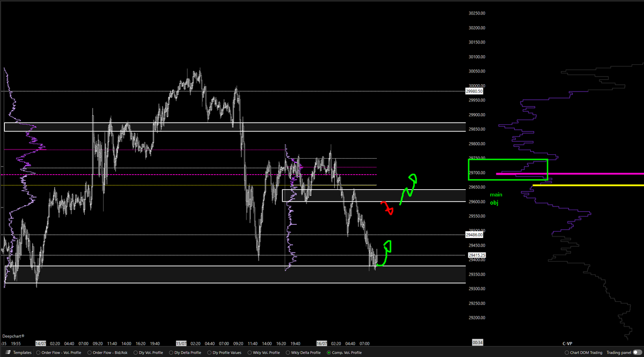Click the 29300.00 price axis value
The width and height of the screenshot is (644, 357).
pyautogui.click(x=477, y=289)
